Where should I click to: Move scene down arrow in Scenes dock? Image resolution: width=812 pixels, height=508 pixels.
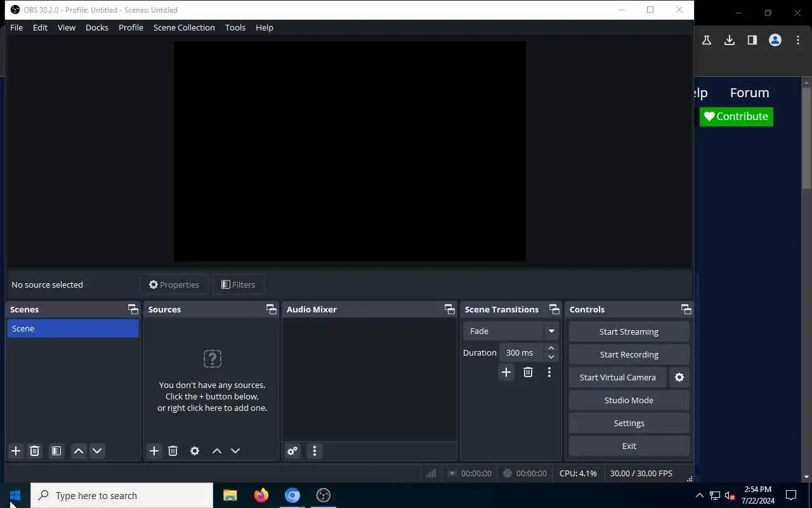(97, 451)
